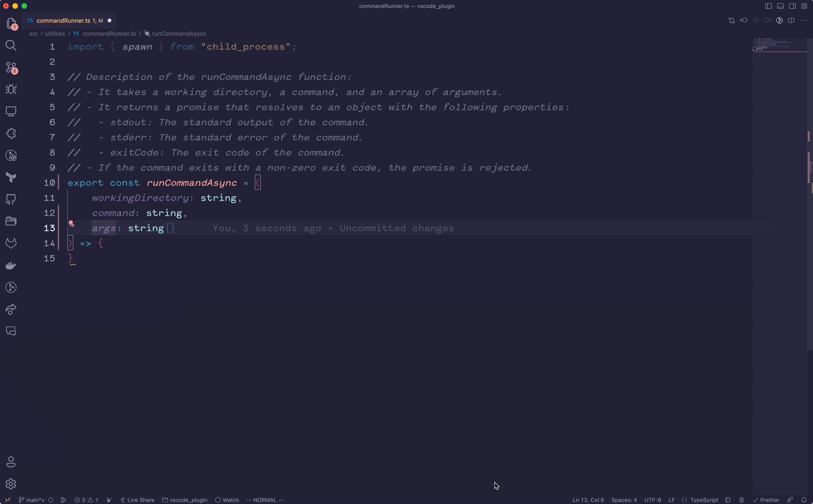Open Remote Explorer view
The width and height of the screenshot is (813, 504).
coord(11,111)
